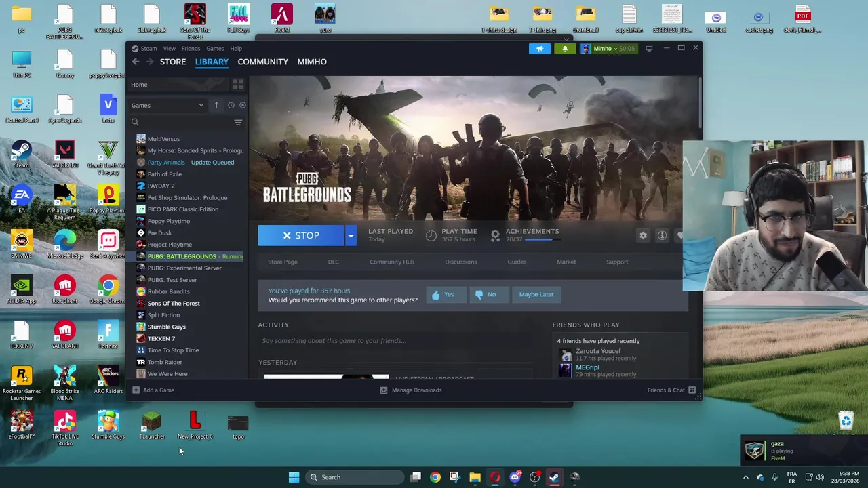The height and width of the screenshot is (488, 868).
Task: Open the MIMHO profile tab
Action: pyautogui.click(x=312, y=62)
